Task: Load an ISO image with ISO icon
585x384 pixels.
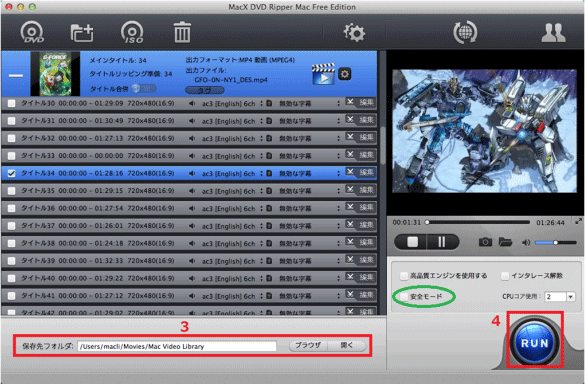Action: tap(132, 32)
